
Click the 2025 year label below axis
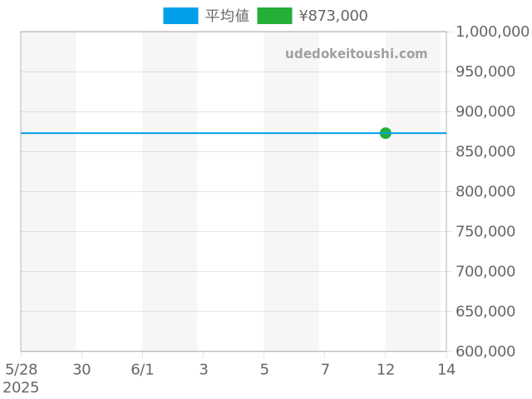click(x=21, y=387)
